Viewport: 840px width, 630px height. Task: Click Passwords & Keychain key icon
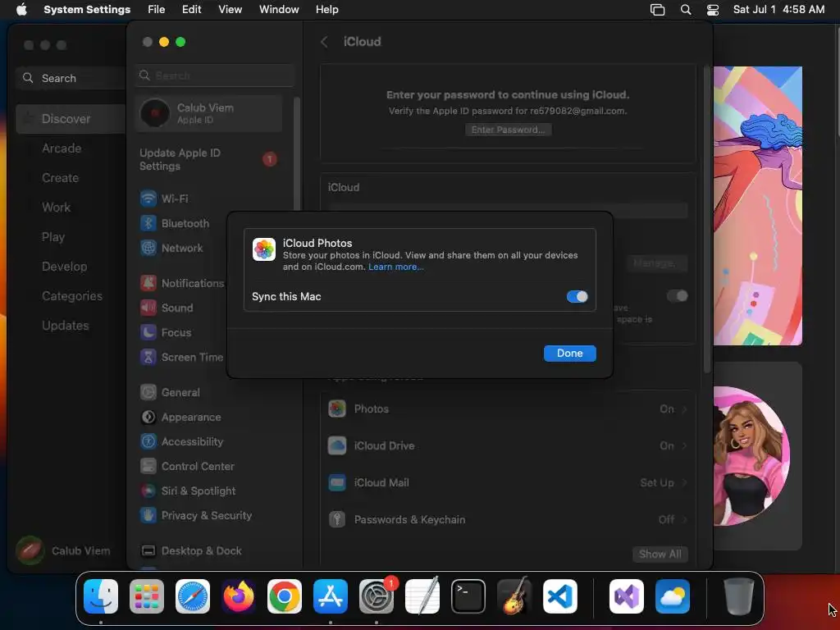tap(337, 520)
